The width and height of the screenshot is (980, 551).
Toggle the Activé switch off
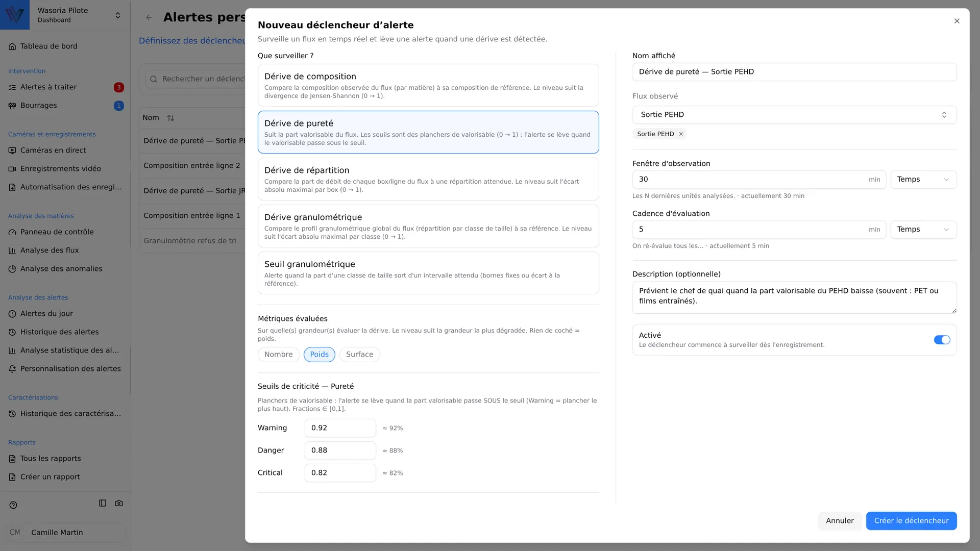(942, 340)
